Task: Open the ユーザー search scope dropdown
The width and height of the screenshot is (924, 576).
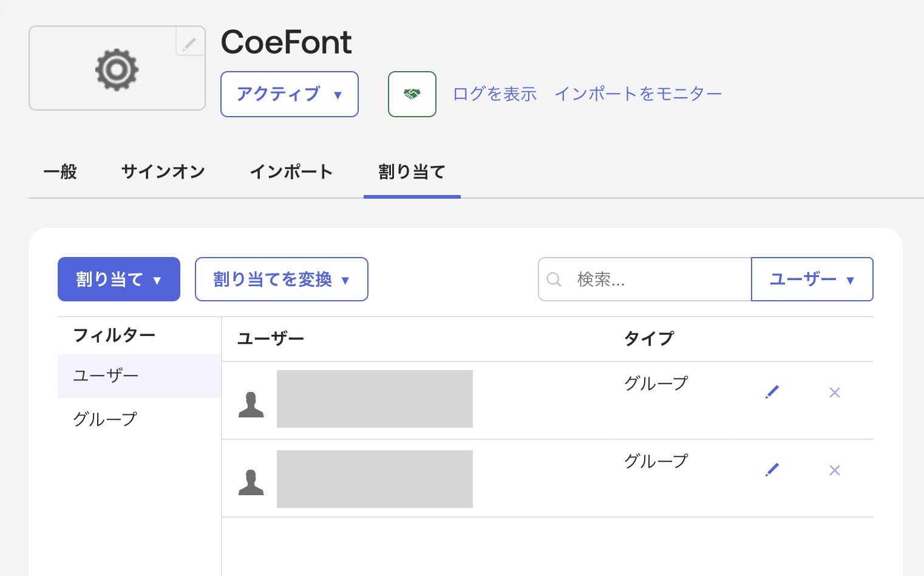Action: (812, 279)
